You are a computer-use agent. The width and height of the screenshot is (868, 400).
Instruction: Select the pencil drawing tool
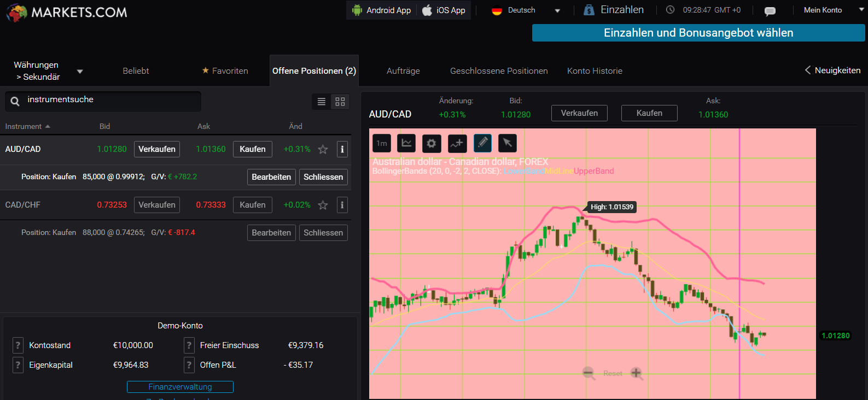coord(482,143)
